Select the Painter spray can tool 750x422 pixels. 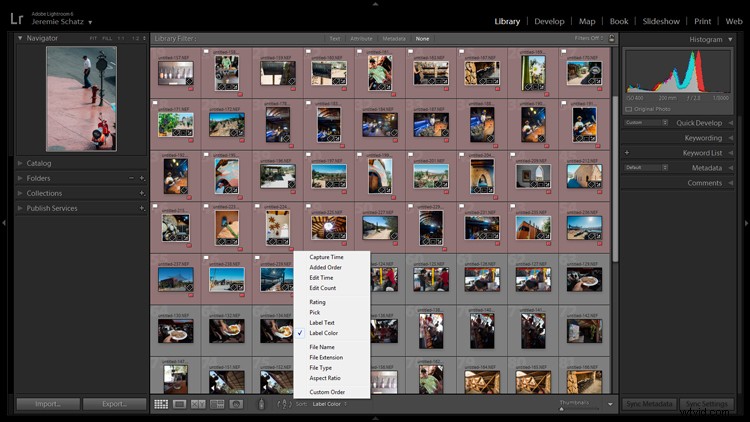click(x=261, y=404)
